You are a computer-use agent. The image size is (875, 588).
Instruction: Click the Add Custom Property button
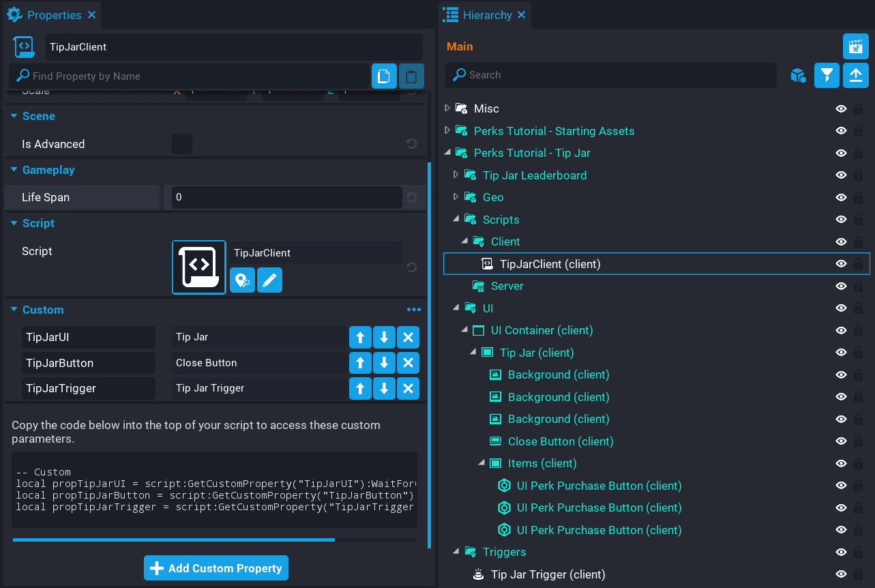(216, 568)
